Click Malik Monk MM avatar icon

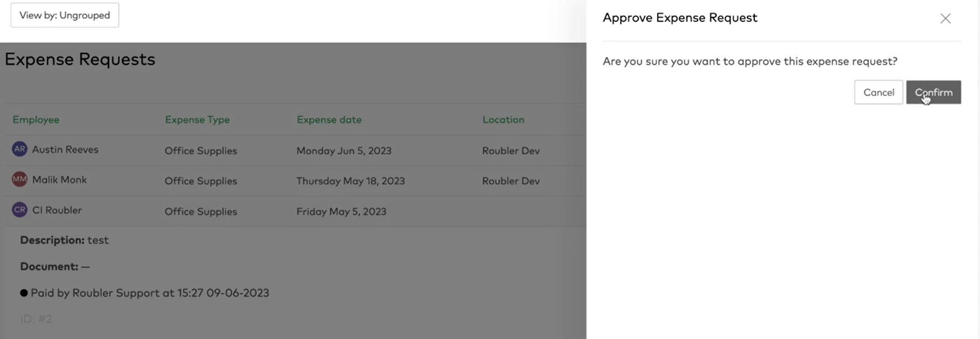pyautogui.click(x=20, y=179)
